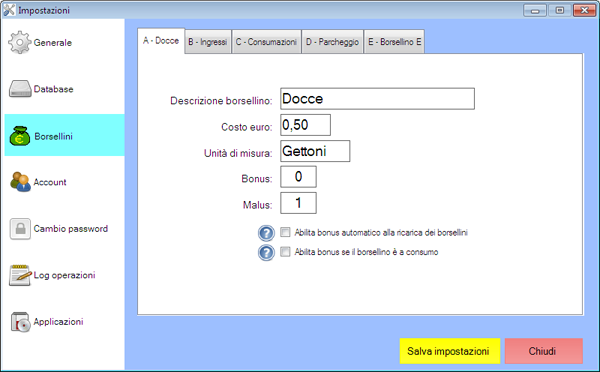Toggle Abilita bonus se borsellino a consumo
The width and height of the screenshot is (600, 372).
point(285,251)
